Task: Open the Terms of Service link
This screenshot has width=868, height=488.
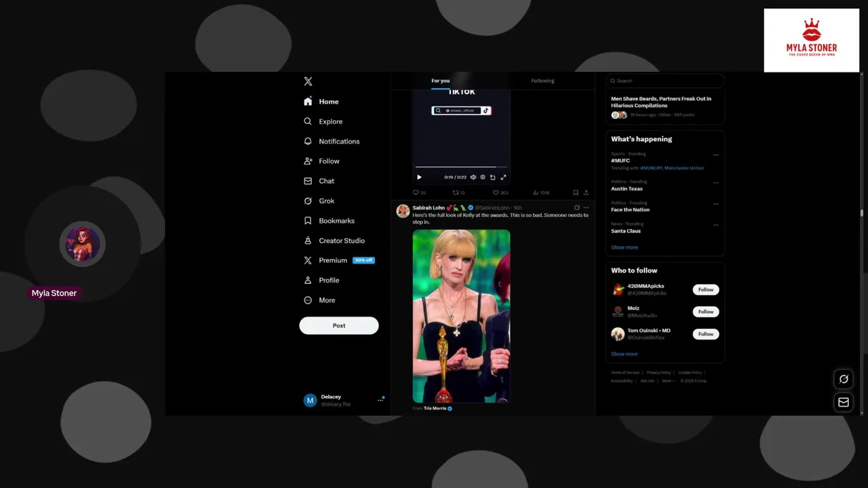Action: (625, 373)
